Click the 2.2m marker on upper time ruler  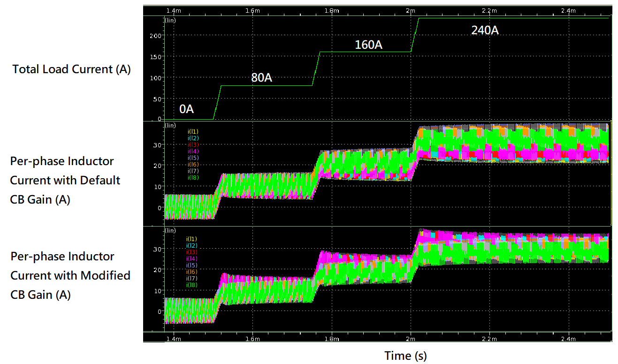489,11
